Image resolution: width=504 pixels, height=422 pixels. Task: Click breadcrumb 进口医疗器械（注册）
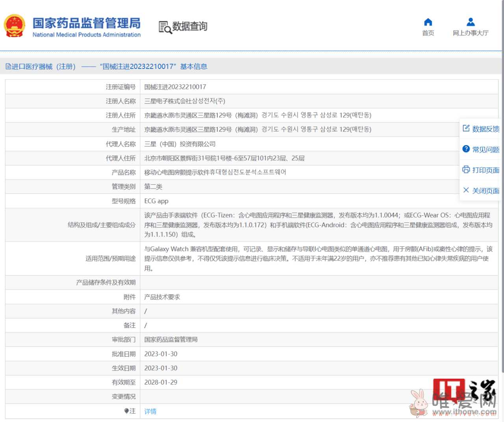click(x=44, y=67)
